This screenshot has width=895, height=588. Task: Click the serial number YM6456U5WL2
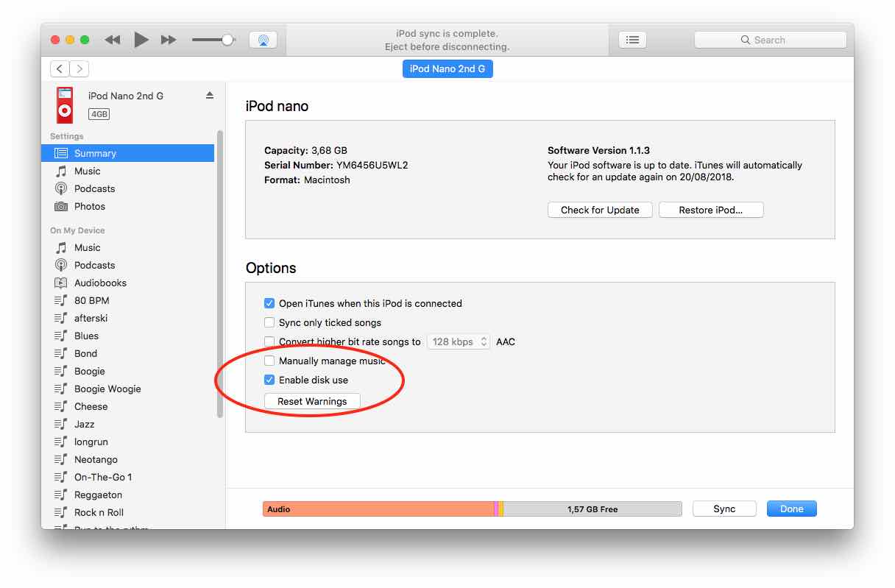[x=371, y=165]
